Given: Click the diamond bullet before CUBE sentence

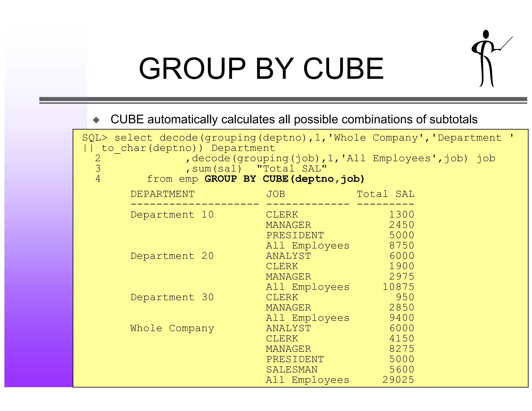Looking at the screenshot, I should point(96,120).
